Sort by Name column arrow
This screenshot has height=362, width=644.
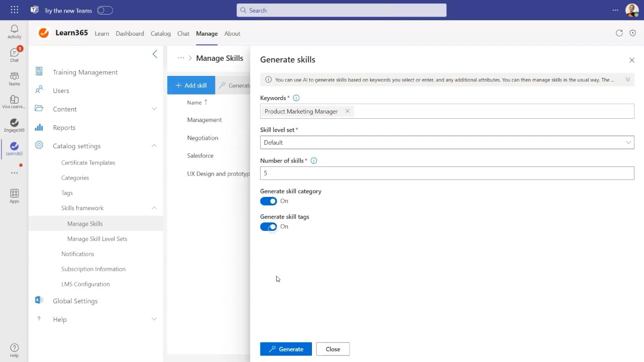(206, 102)
